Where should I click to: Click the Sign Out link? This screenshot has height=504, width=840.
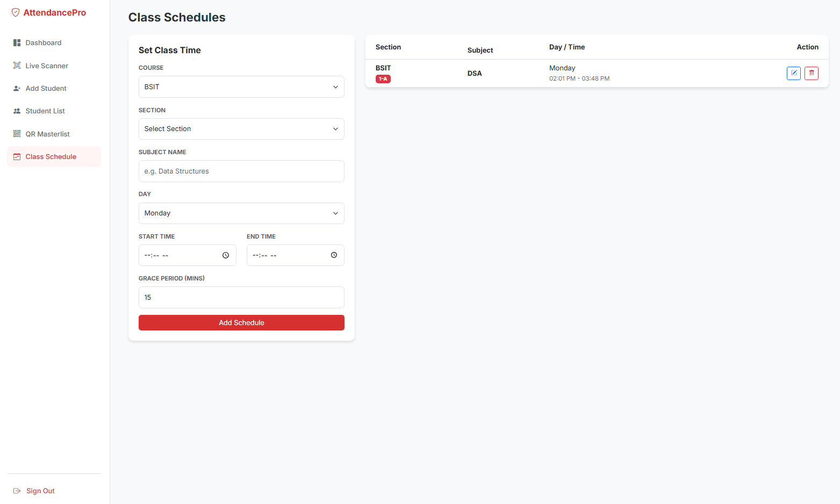click(x=40, y=491)
